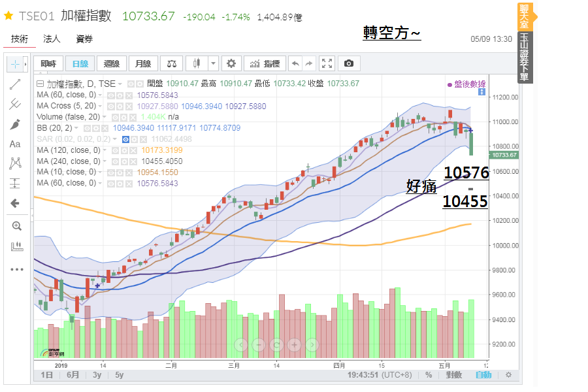Collapse the 加權指數 legend with minus box
Screen dimensions: 588x392
tap(39, 83)
